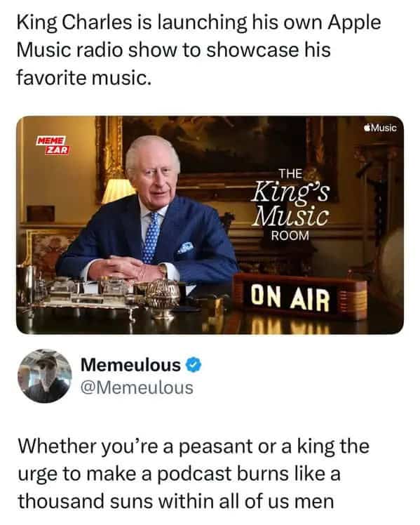Open the Memeulous profile avatar

tap(44, 376)
